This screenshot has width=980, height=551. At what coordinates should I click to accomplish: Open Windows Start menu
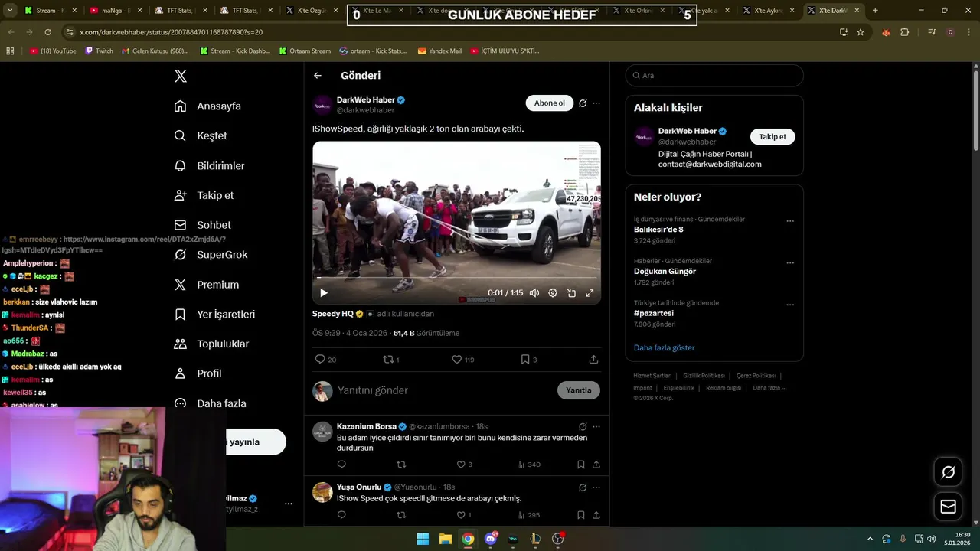click(423, 539)
